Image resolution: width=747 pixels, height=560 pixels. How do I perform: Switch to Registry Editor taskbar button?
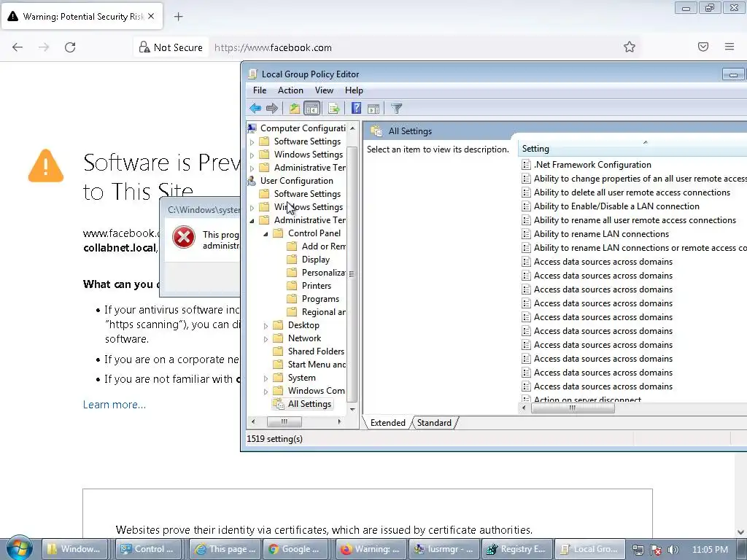pos(516,549)
